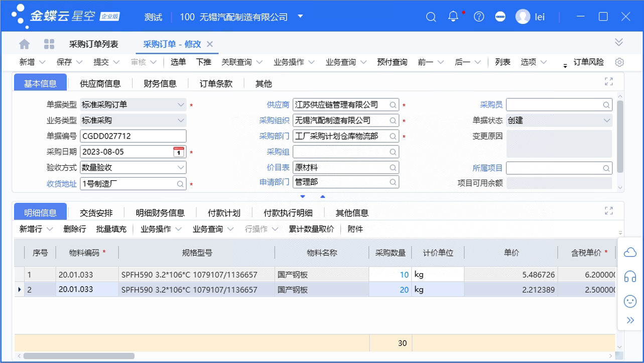Expand the 关联查询 menu
Image resolution: width=644 pixels, height=363 pixels.
(259, 62)
